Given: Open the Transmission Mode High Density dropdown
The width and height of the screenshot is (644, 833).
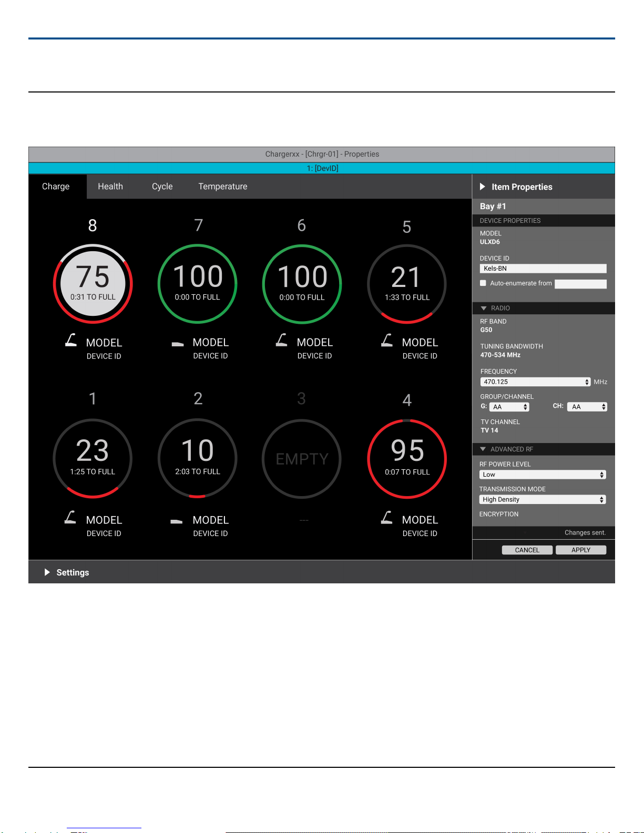Looking at the screenshot, I should pyautogui.click(x=543, y=500).
